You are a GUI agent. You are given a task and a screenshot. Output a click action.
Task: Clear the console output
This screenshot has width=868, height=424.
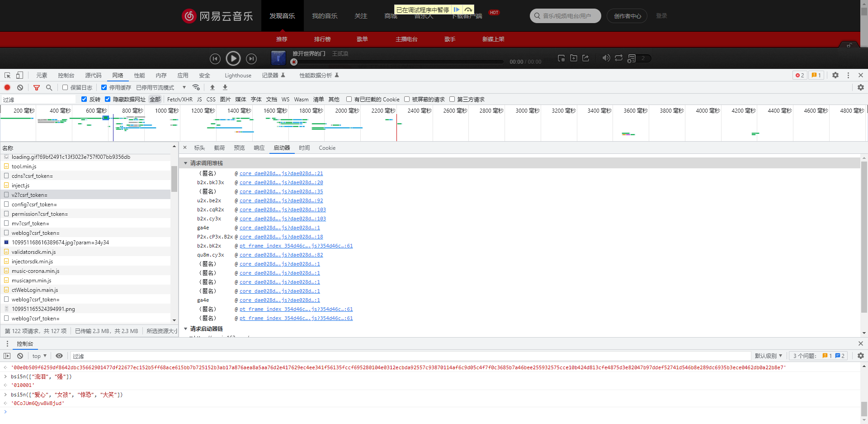pyautogui.click(x=20, y=356)
